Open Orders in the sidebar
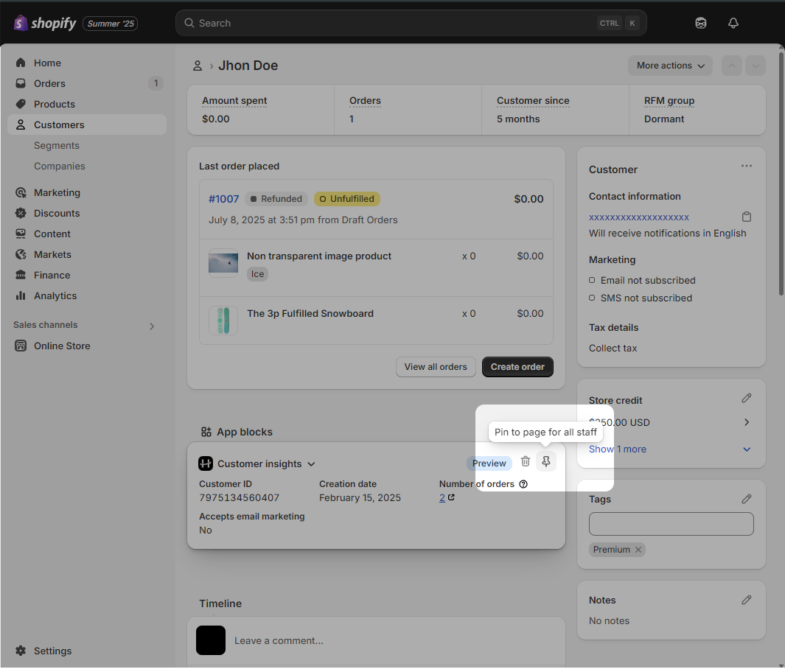 (49, 83)
